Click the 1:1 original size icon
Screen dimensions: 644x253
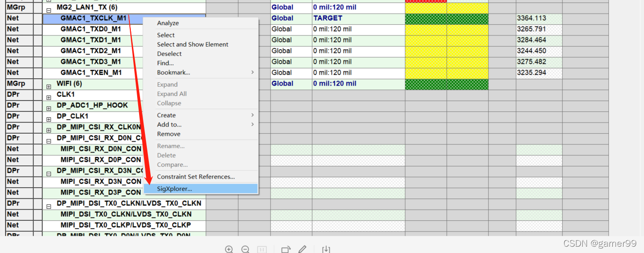tap(262, 250)
